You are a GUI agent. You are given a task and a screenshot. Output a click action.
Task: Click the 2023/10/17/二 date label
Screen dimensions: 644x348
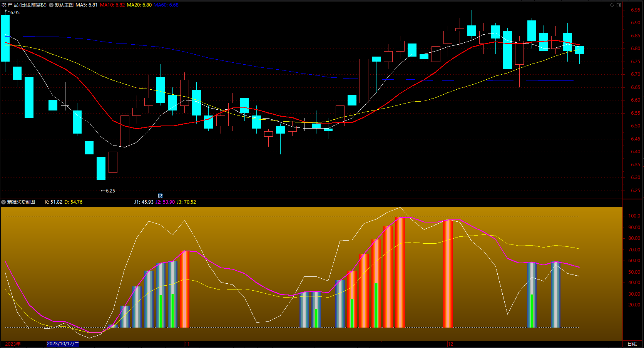tap(63, 344)
